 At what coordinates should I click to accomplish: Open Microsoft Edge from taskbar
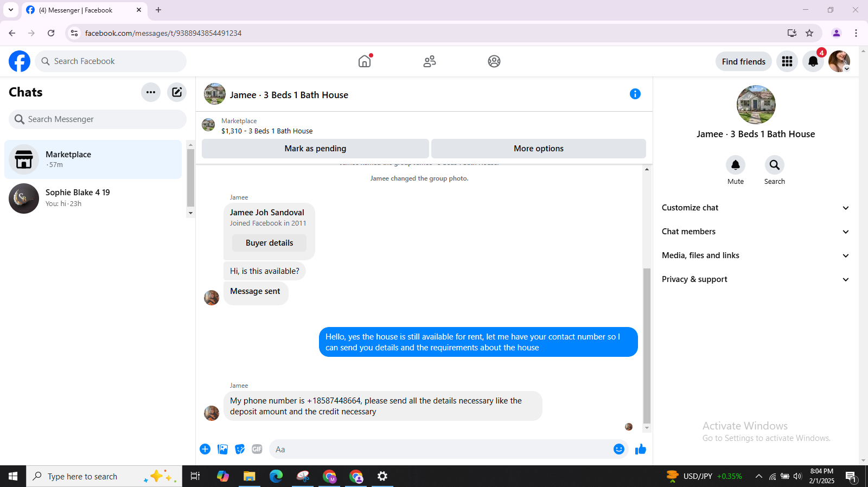(276, 476)
